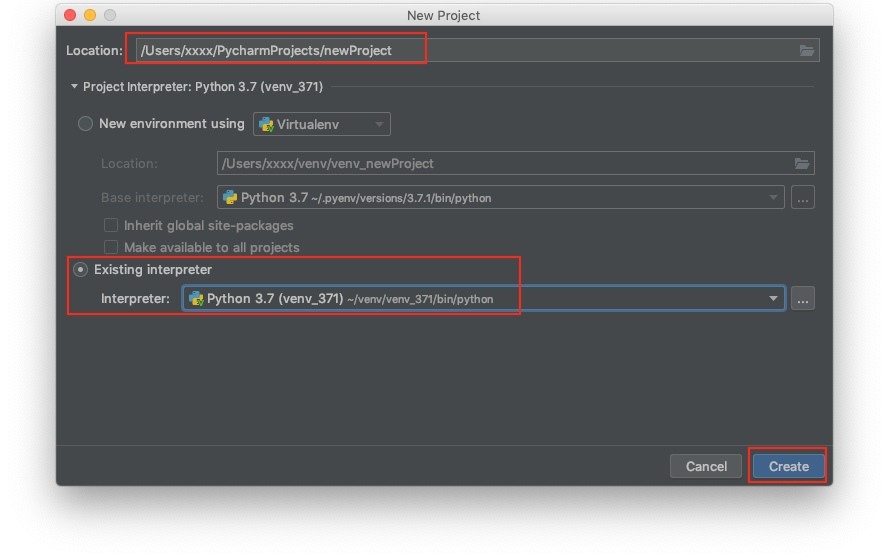
Task: Open the existing Interpreter dropdown arrow
Action: 773,299
